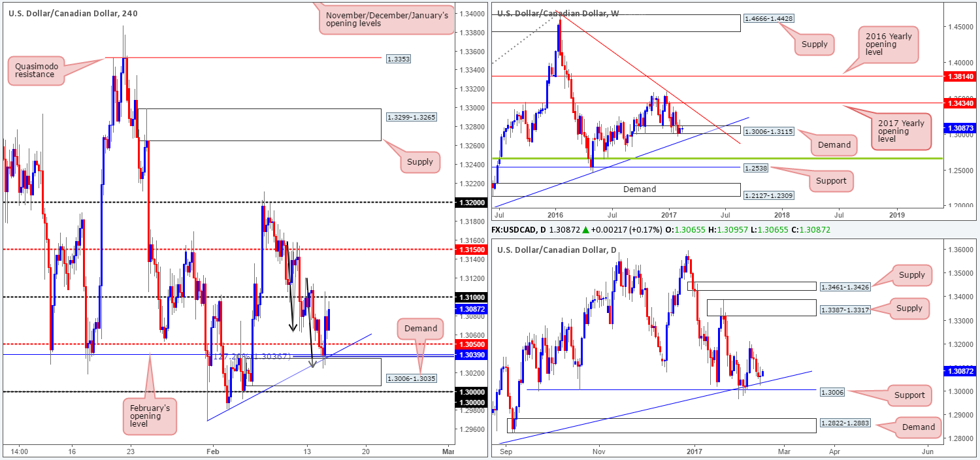
Task: Select the 1.36000 tick on daily price axis
Action: (960, 250)
